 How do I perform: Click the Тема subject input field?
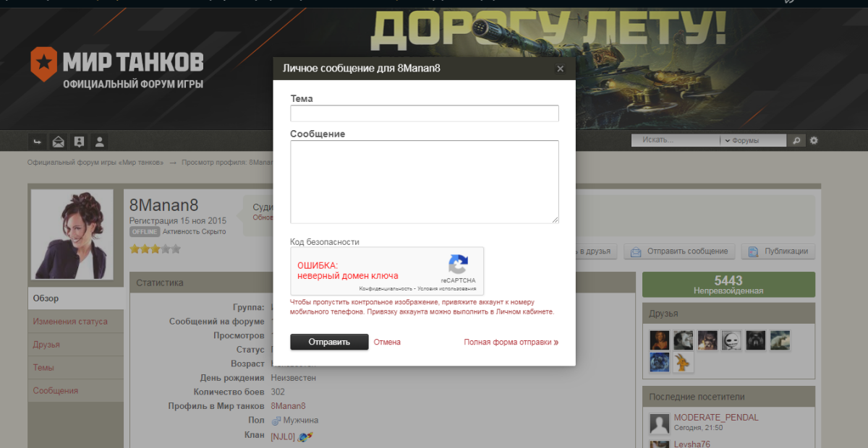pyautogui.click(x=425, y=113)
